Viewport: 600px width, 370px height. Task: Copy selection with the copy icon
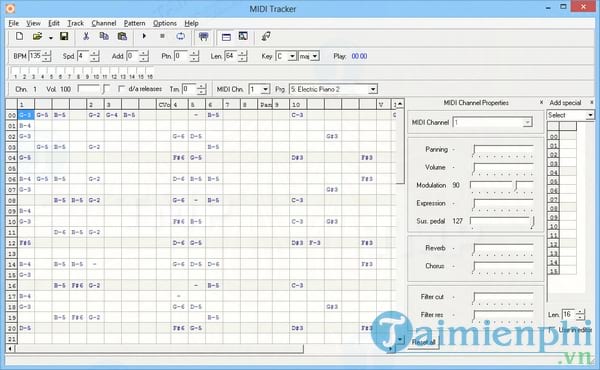tap(104, 36)
